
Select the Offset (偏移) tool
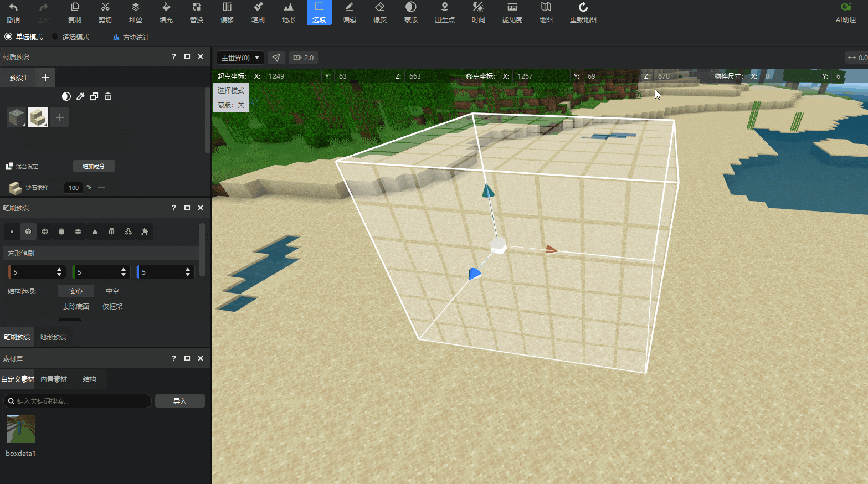click(x=227, y=13)
